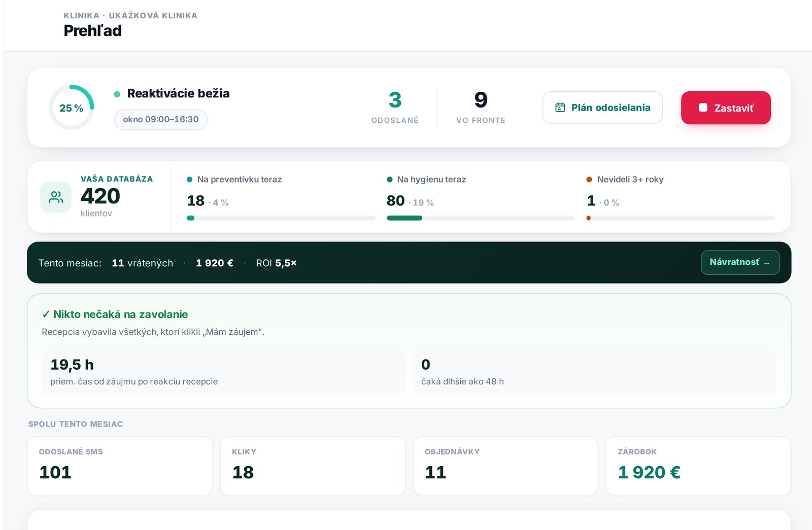This screenshot has height=530, width=812.
Task: Stop reactivations with the Zastaviť button
Action: pyautogui.click(x=726, y=108)
